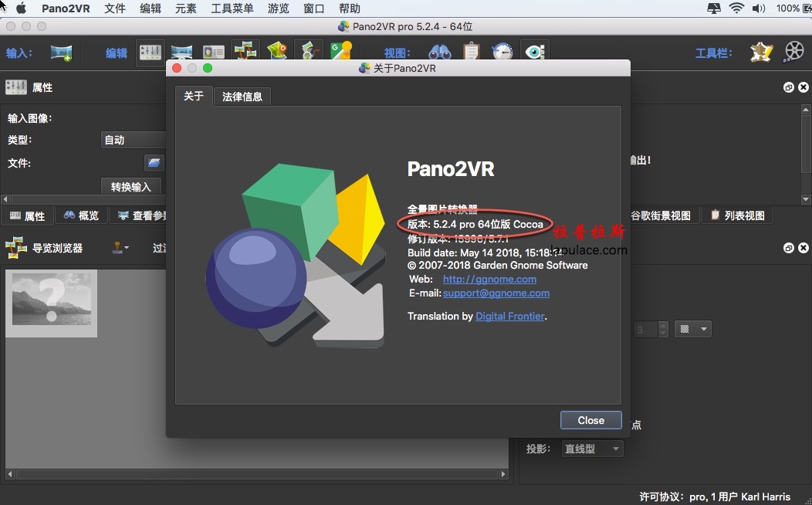This screenshot has height=505, width=812.
Task: Open the Apple menu
Action: click(22, 8)
